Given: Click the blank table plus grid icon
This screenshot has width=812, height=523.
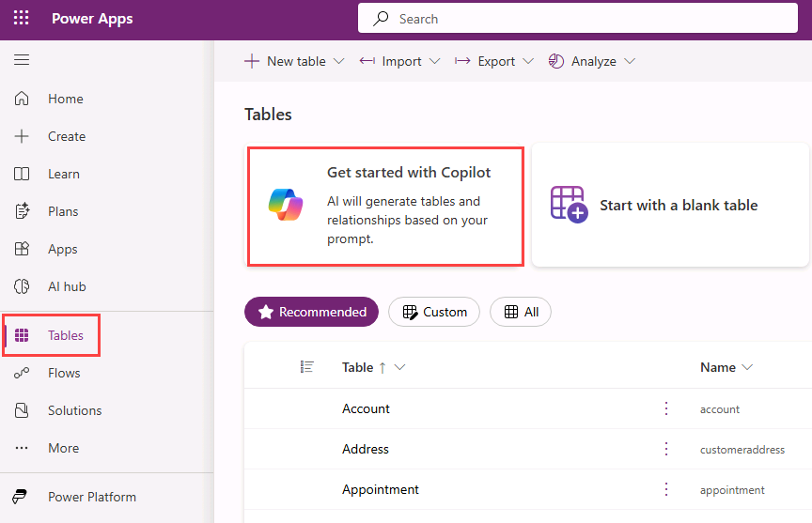Looking at the screenshot, I should click(569, 205).
